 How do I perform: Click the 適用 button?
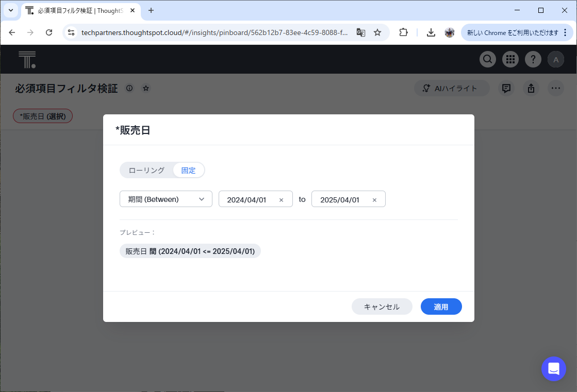(x=441, y=306)
